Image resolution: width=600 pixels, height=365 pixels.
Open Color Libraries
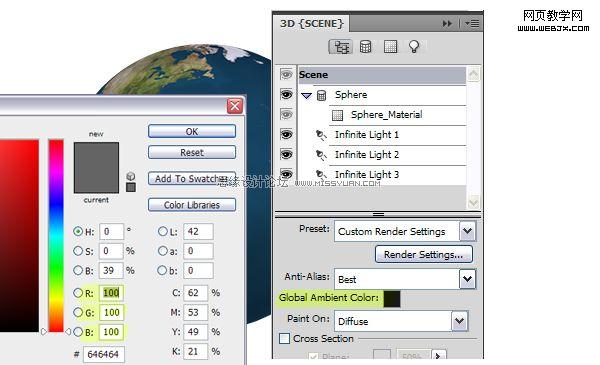(192, 205)
